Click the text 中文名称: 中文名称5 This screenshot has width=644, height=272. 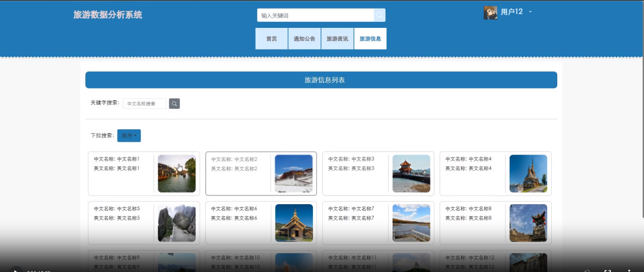pos(117,209)
